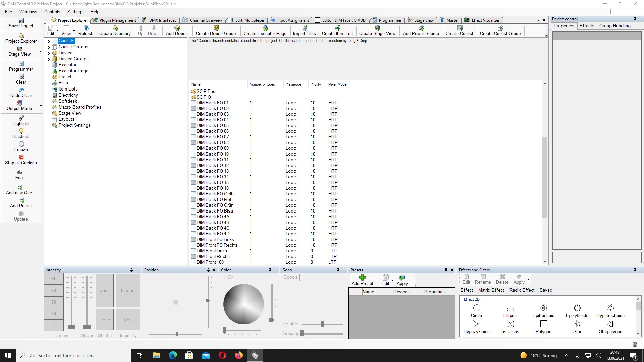This screenshot has height=362, width=644.
Task: Stop all Cuelists
Action: (x=21, y=160)
